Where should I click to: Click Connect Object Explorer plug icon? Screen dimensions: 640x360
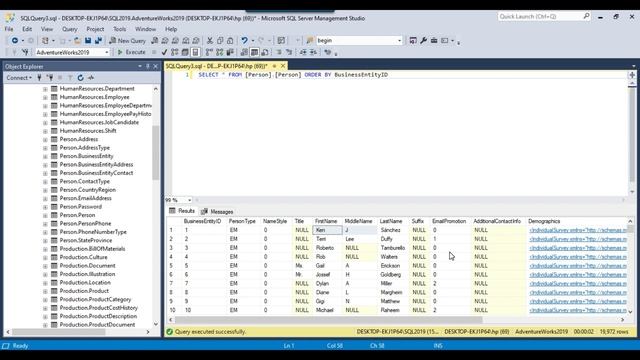[40, 78]
